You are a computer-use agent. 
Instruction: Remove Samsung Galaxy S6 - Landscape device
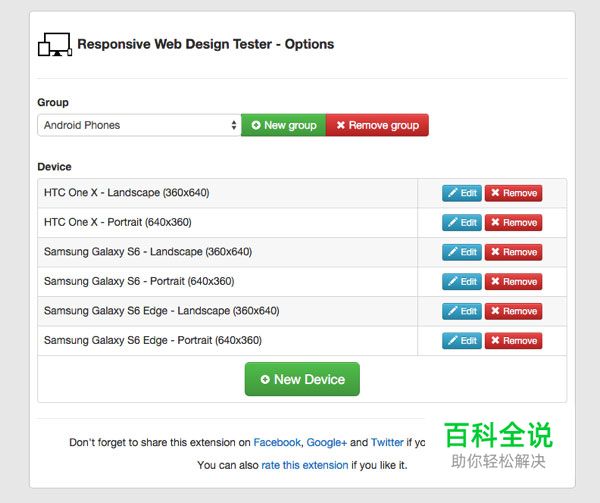514,252
